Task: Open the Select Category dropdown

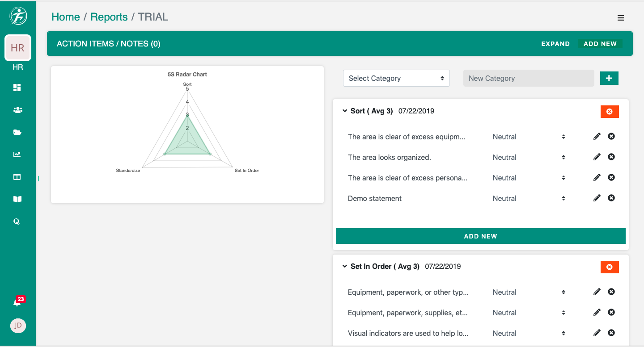Action: 396,78
